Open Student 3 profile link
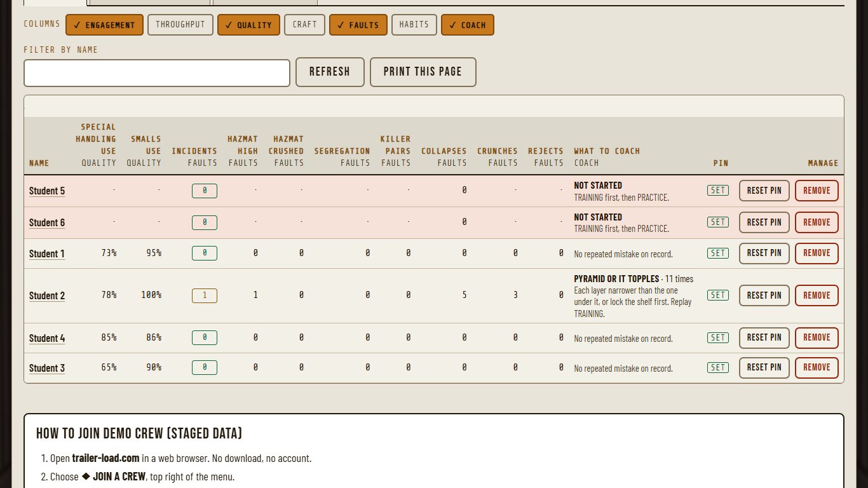Viewport: 868px width, 488px height. (47, 368)
